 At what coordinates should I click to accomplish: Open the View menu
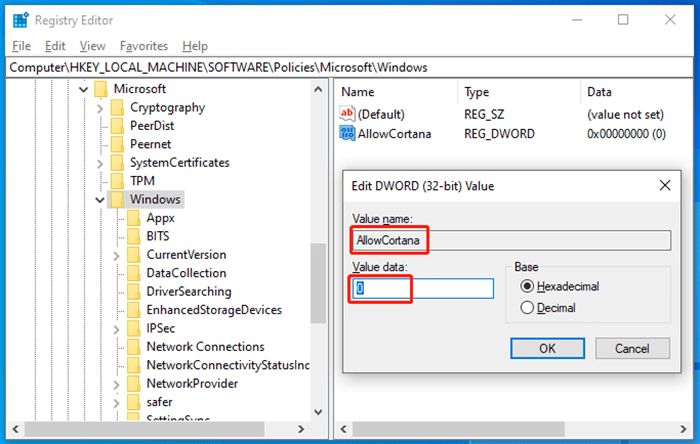[92, 46]
